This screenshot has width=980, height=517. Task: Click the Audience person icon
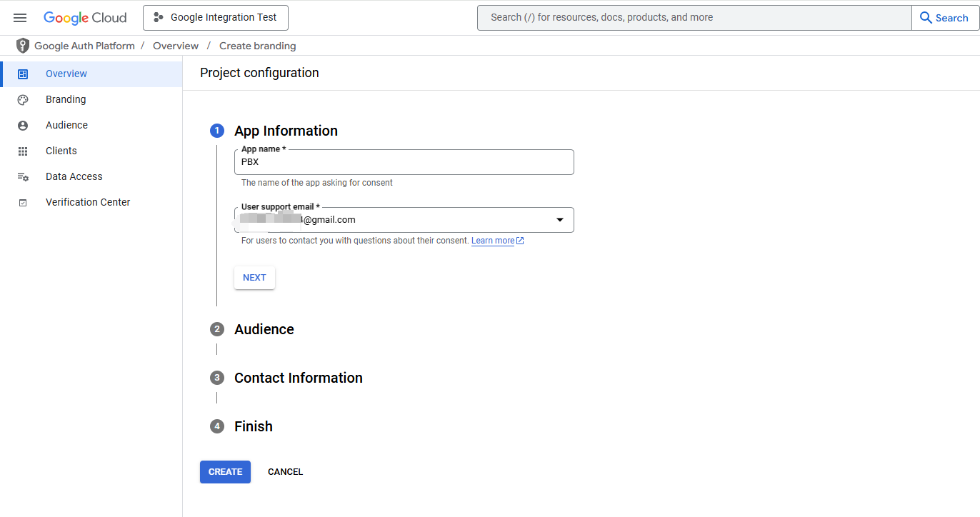(23, 126)
